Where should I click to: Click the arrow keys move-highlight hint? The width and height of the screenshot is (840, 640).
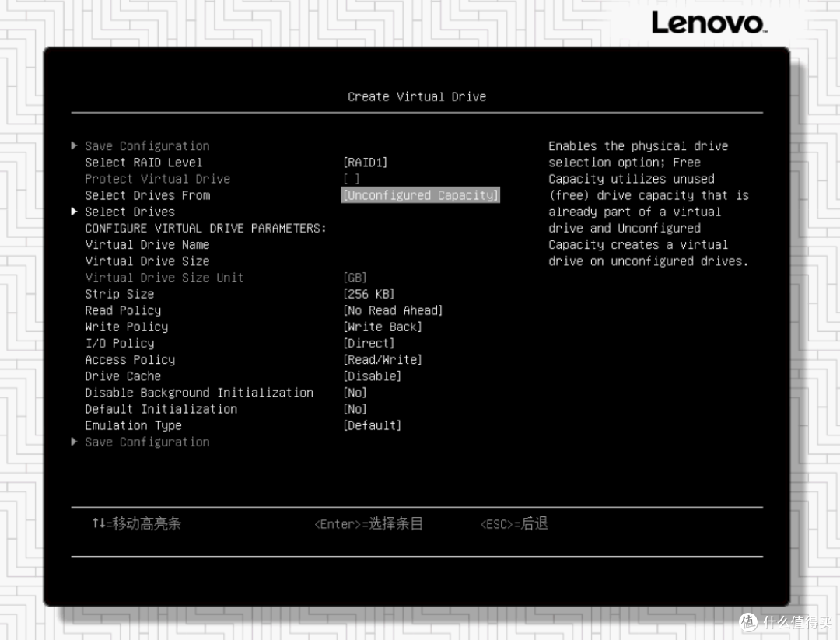[x=137, y=523]
